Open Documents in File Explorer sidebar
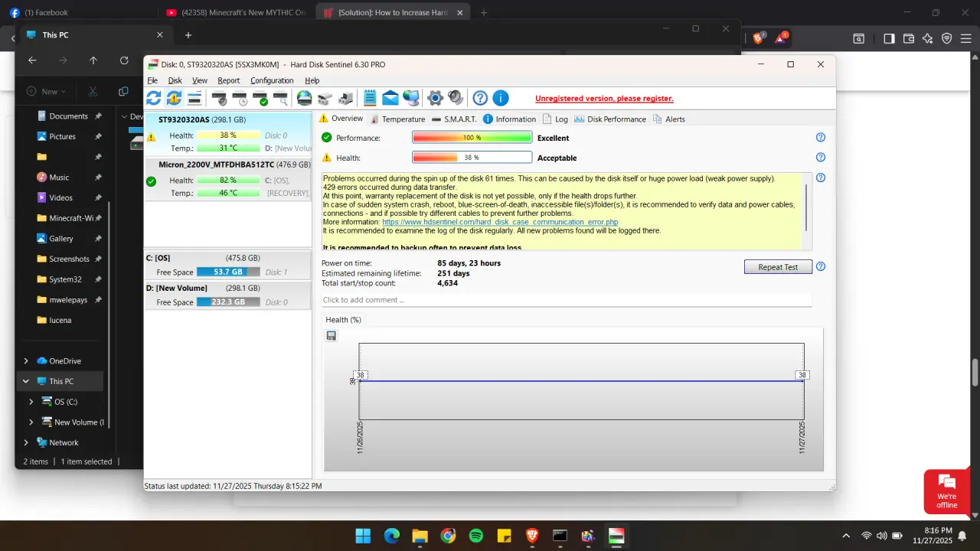Image resolution: width=980 pixels, height=551 pixels. point(68,116)
